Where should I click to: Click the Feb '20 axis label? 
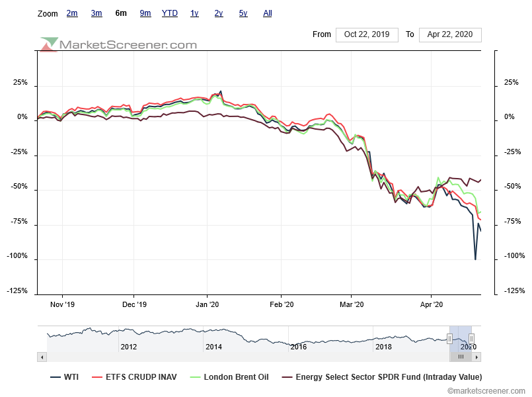(x=282, y=304)
